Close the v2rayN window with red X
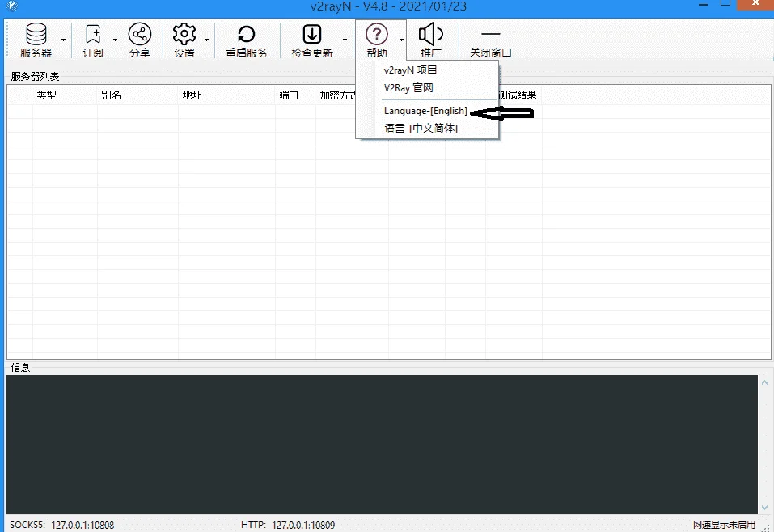 (755, 4)
